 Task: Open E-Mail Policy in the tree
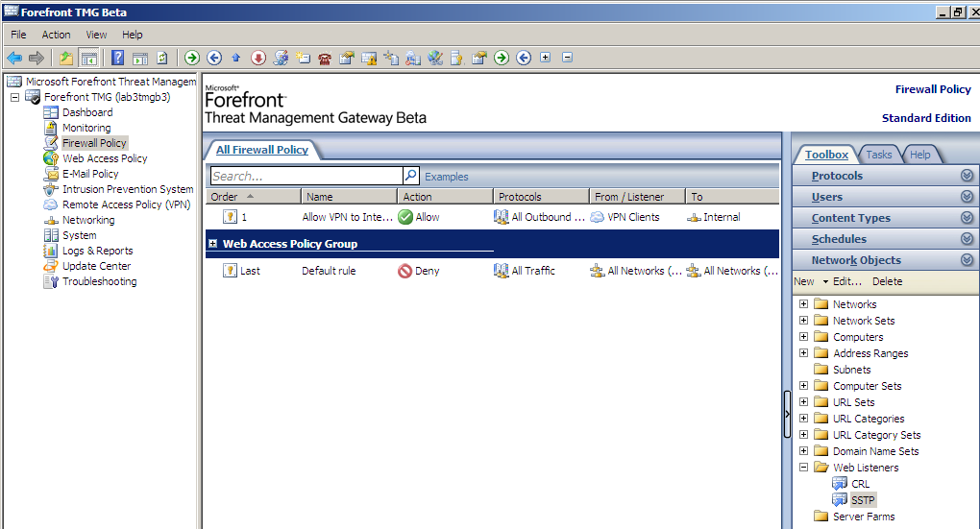point(90,174)
